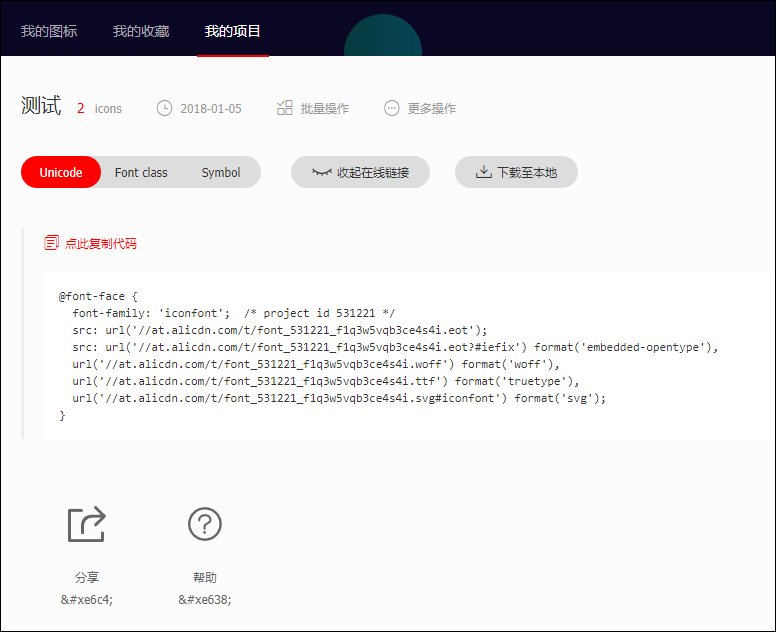776x632 pixels.
Task: Click the copy code document icon
Action: tap(51, 243)
